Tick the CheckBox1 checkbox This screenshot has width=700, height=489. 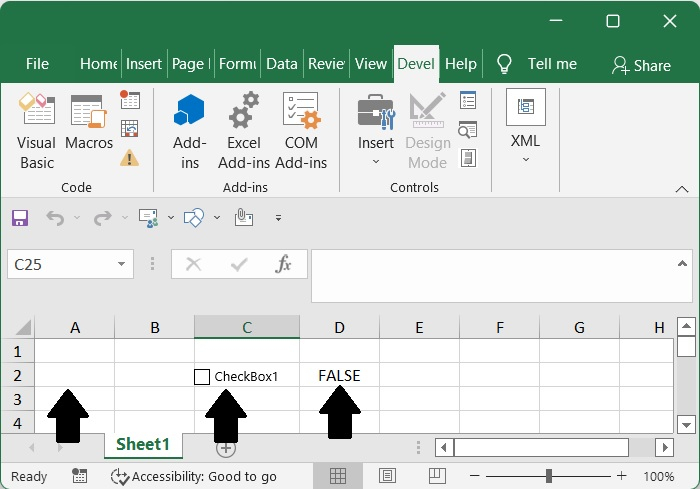[x=202, y=377]
